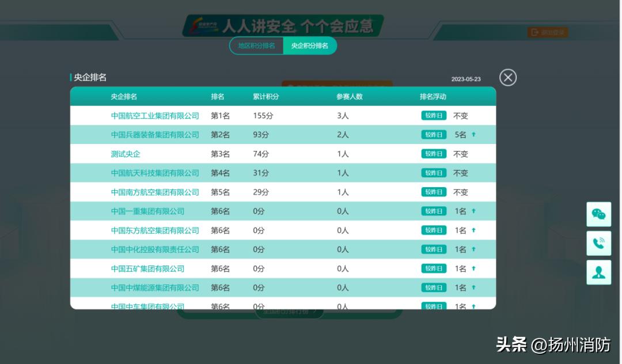Open the WeChat contact icon in the sidebar
Screen dimensions: 622x364
(x=598, y=214)
